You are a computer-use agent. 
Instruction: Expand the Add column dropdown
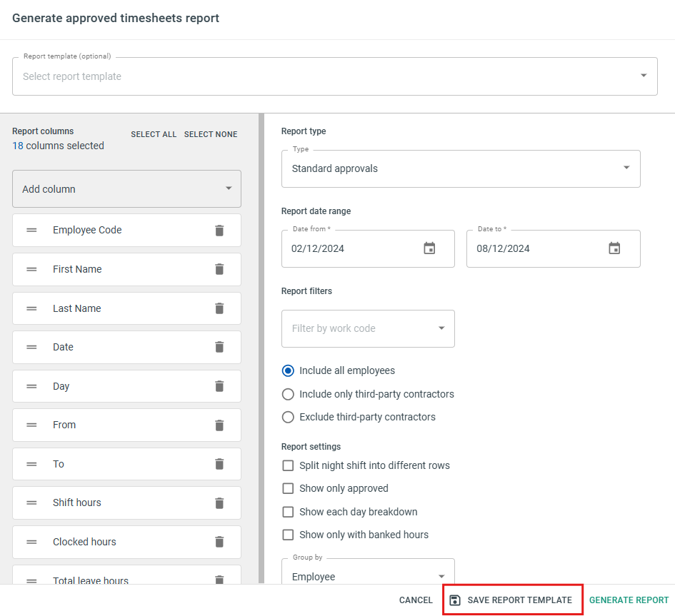click(126, 189)
